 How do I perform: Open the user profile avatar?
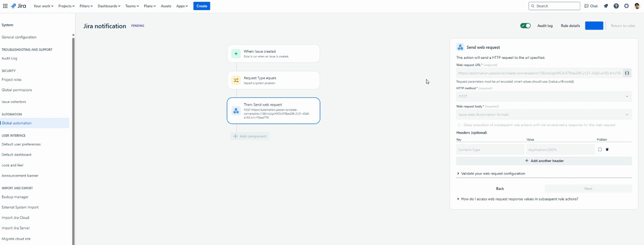tap(637, 6)
